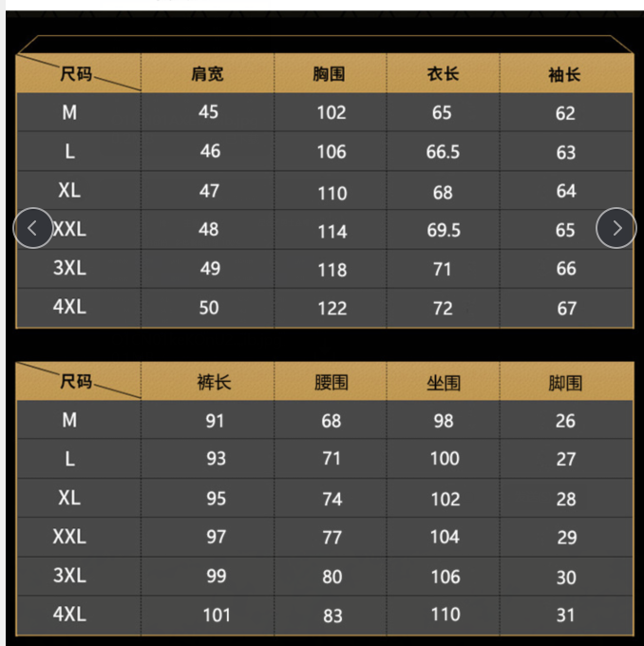Click the 104 hip measurement cell
The width and height of the screenshot is (644, 646).
click(445, 537)
